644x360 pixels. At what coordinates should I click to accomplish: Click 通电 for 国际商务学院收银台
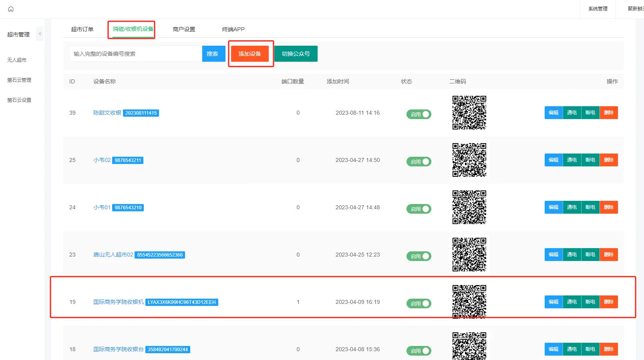point(572,349)
